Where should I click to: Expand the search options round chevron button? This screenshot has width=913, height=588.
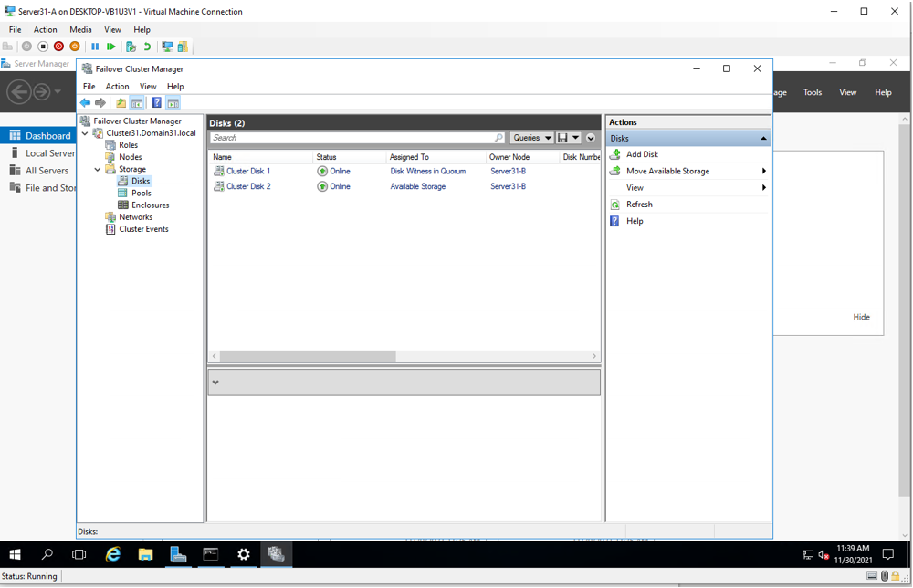tap(591, 138)
